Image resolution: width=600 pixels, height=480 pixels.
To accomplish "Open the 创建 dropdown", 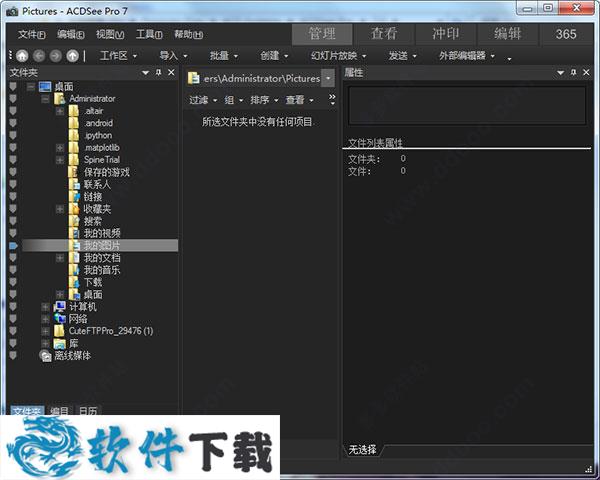I will click(x=274, y=56).
